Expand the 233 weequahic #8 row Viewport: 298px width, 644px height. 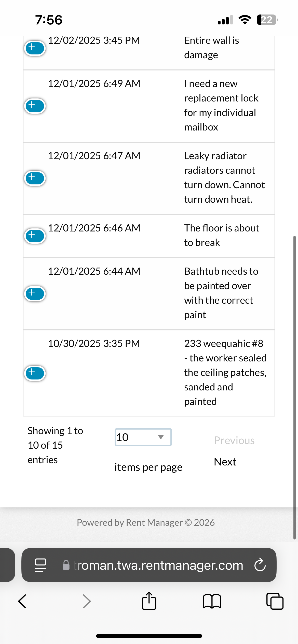[x=35, y=373]
